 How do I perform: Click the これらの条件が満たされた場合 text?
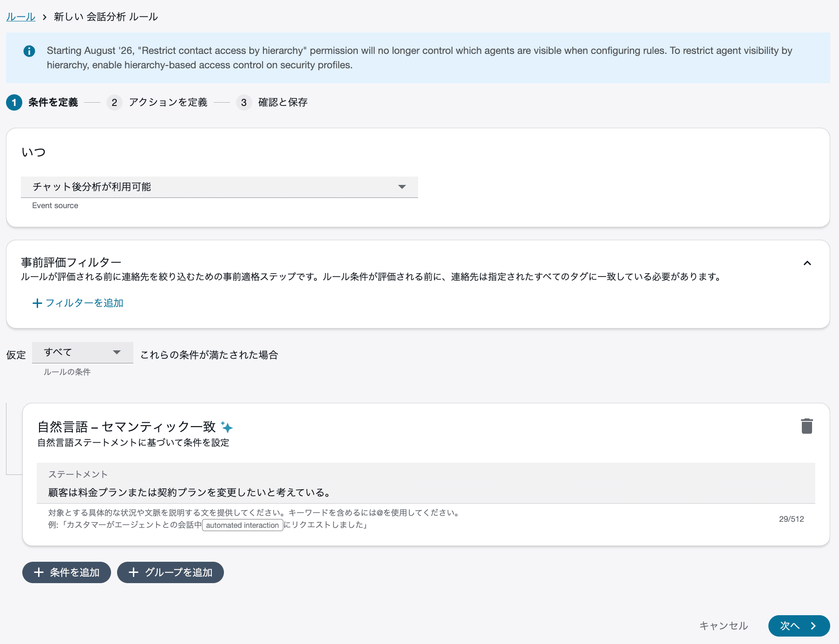209,355
